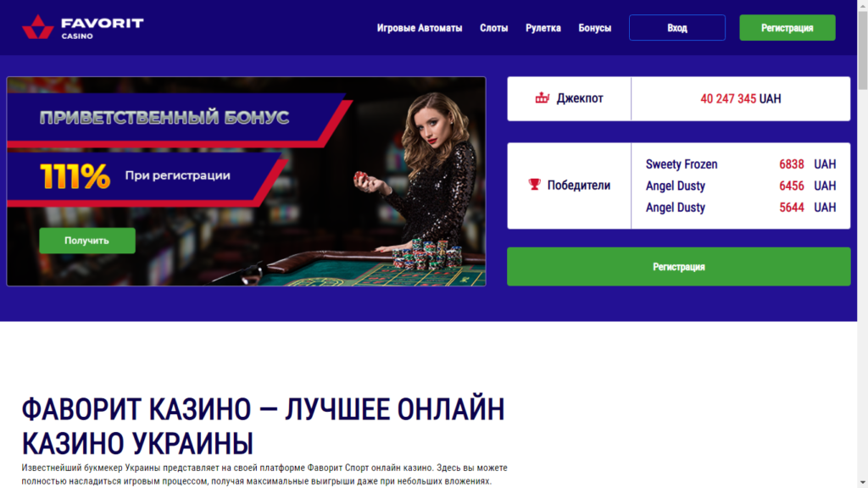The height and width of the screenshot is (488, 868).
Task: Click the Вход login button
Action: tap(677, 28)
